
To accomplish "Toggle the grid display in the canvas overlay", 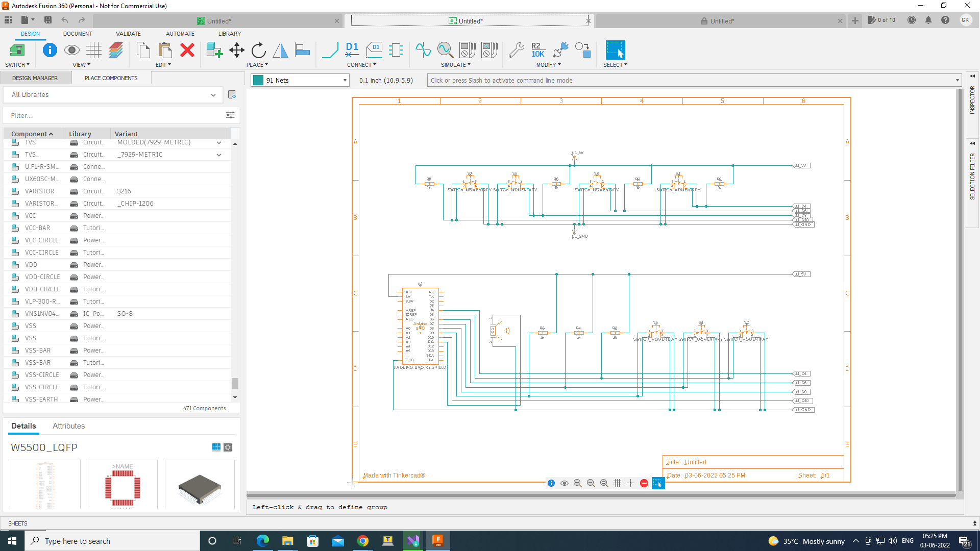I will pos(617,483).
